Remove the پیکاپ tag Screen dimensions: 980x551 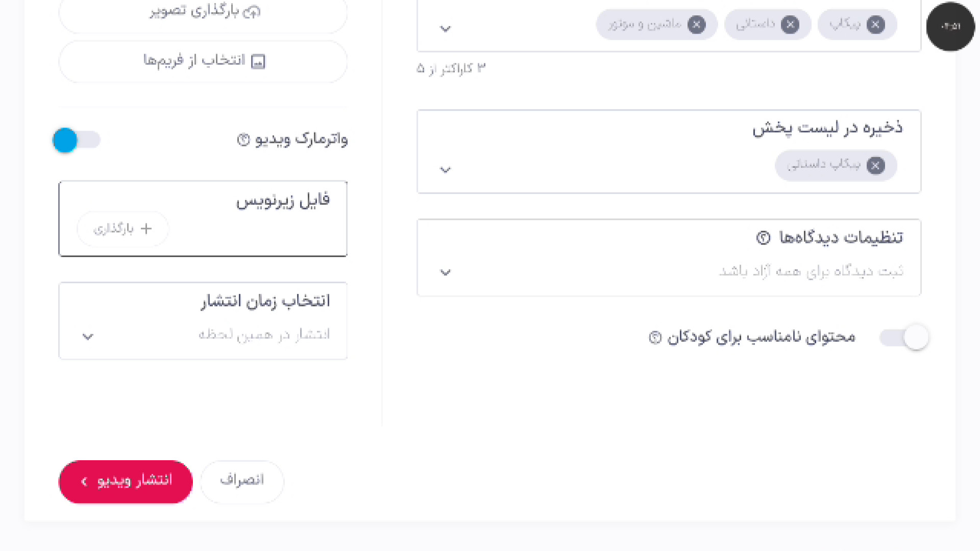(875, 24)
